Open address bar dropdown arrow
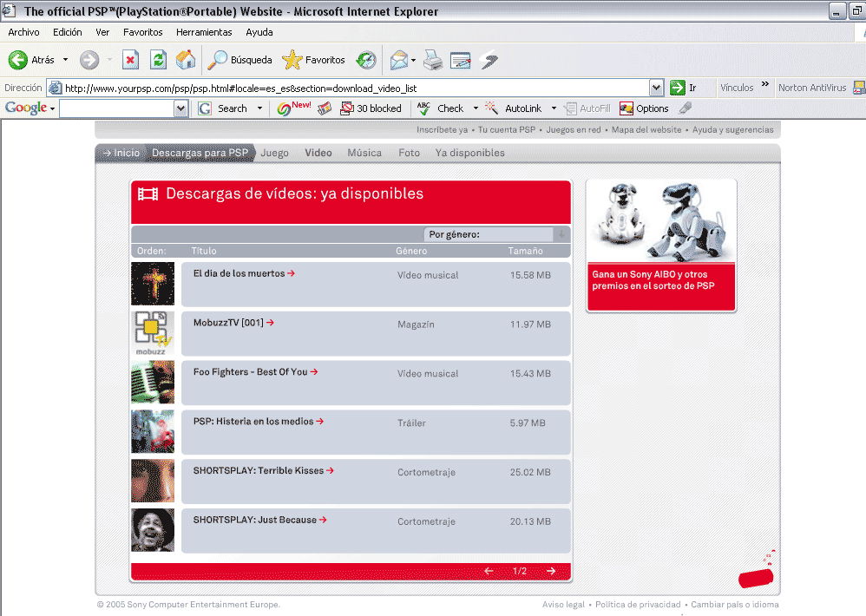 tap(656, 88)
